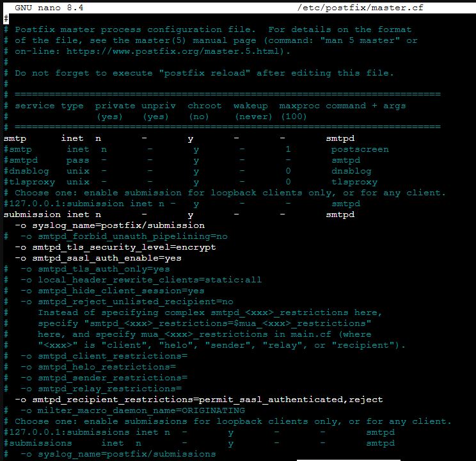
Task: Click the smtpd_reject_unlisted_recipient=no line
Action: [135, 302]
